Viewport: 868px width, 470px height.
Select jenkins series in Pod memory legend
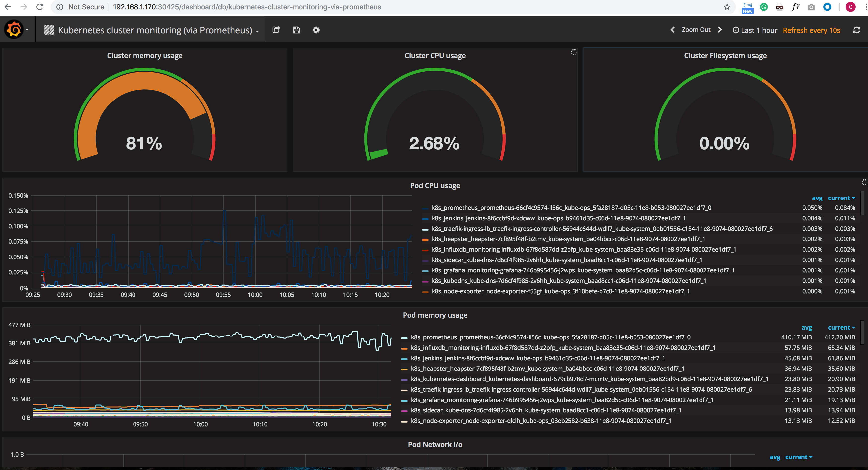click(538, 358)
